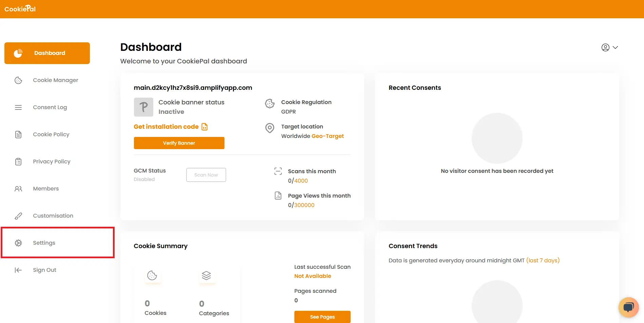Go to Cookie Policy page
644x323 pixels.
click(x=51, y=135)
